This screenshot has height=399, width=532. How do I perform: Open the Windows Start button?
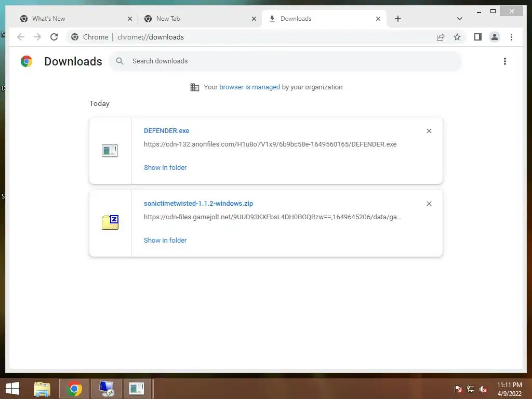point(12,389)
